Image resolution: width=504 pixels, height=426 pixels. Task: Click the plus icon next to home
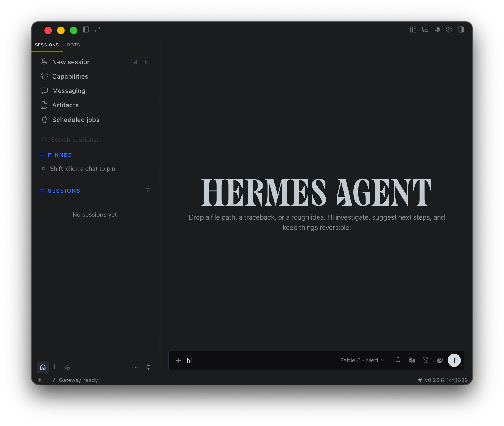55,367
